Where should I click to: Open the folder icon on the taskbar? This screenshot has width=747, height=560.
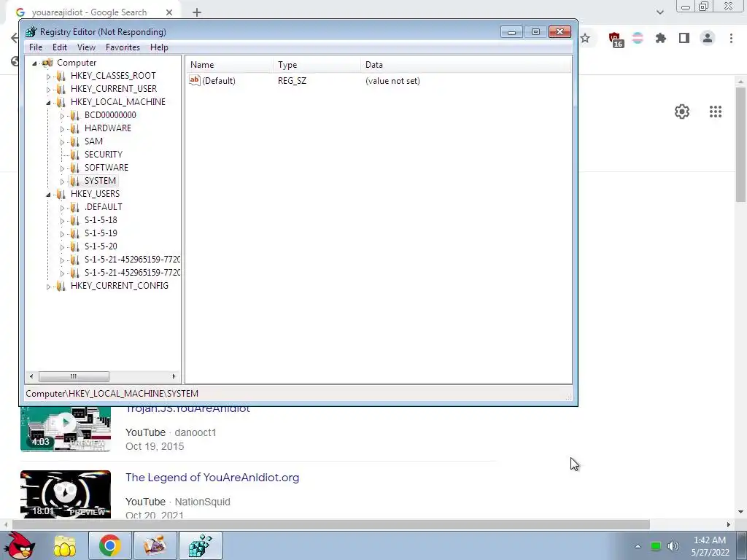click(65, 545)
